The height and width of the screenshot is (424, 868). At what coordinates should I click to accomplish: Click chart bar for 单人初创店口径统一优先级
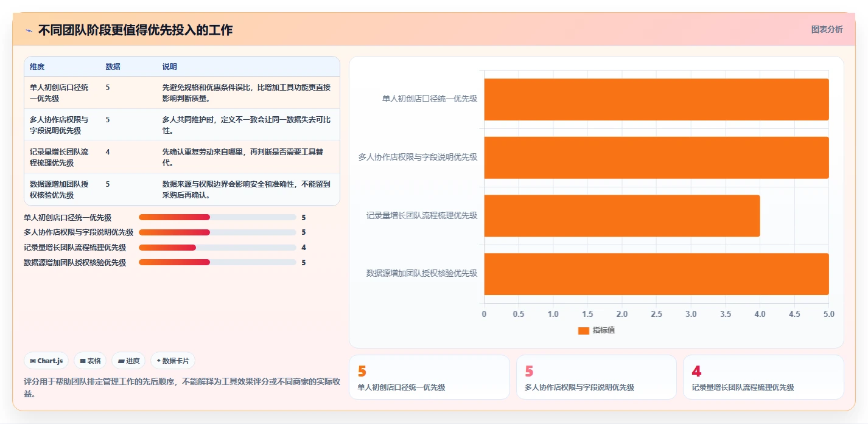click(656, 99)
